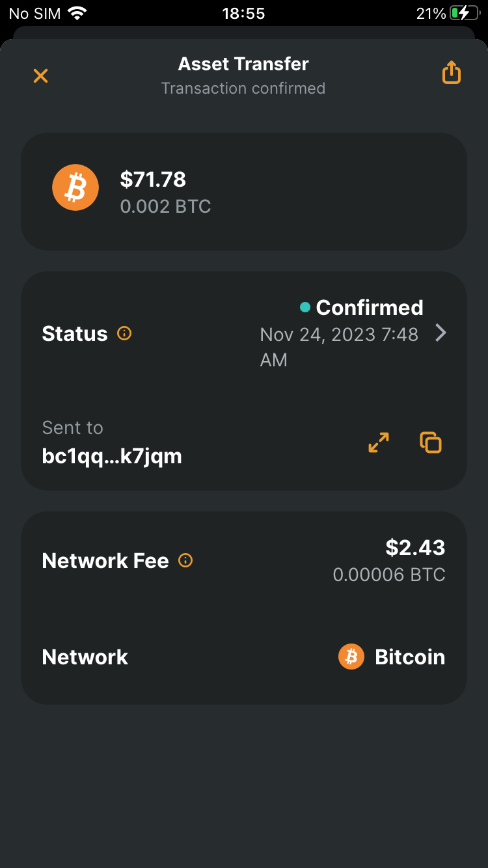488x868 pixels.
Task: Tap the Asset Transfer title
Action: pyautogui.click(x=243, y=64)
